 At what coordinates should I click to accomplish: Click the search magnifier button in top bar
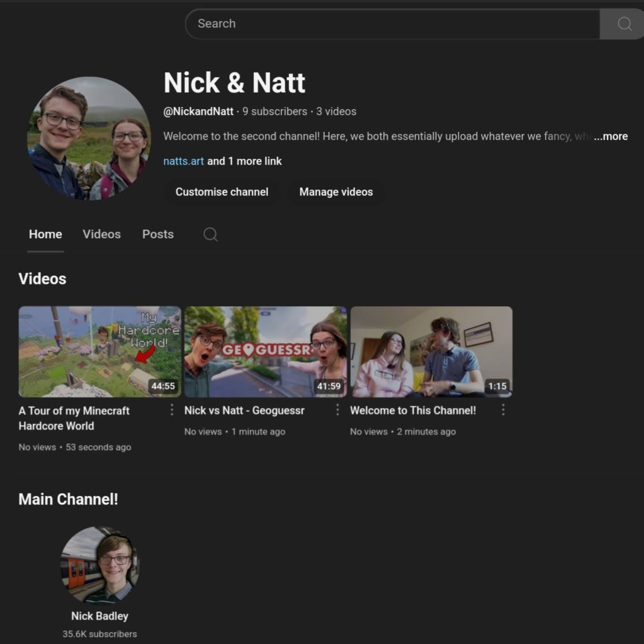tap(624, 24)
